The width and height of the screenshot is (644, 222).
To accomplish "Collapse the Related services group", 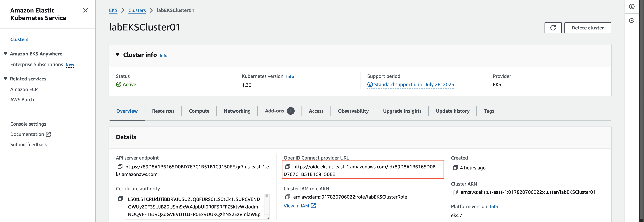I will click(x=5, y=79).
